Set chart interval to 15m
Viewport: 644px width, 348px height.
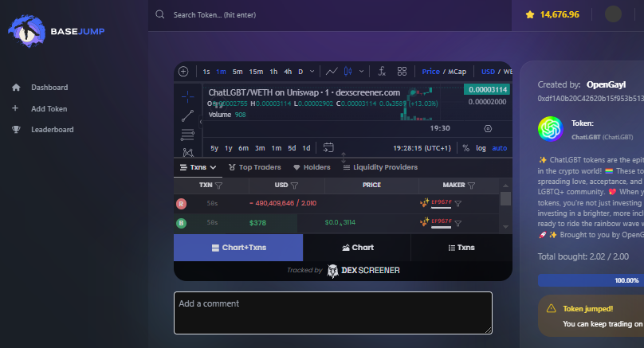pos(256,72)
